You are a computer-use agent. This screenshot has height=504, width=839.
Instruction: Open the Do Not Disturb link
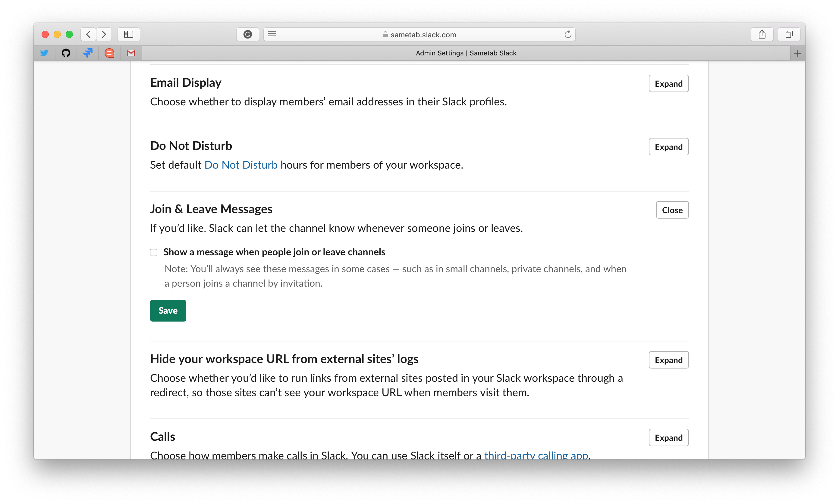pos(241,165)
